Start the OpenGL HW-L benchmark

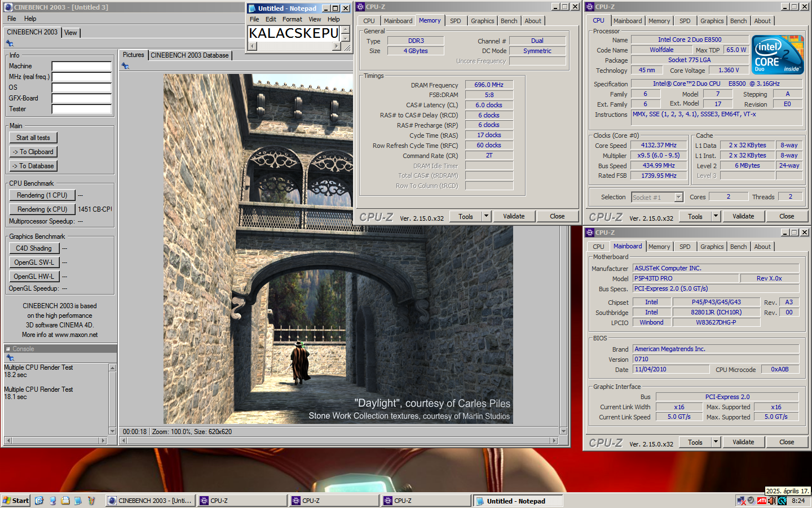(x=34, y=277)
